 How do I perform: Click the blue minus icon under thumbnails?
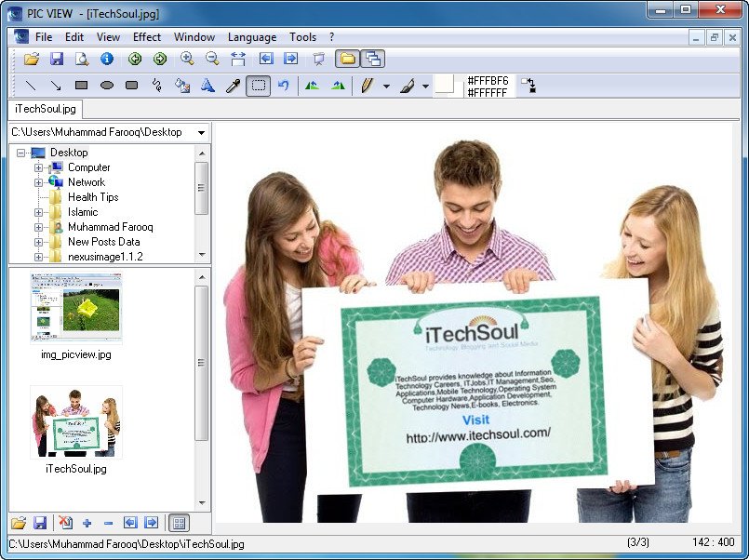pyautogui.click(x=109, y=523)
